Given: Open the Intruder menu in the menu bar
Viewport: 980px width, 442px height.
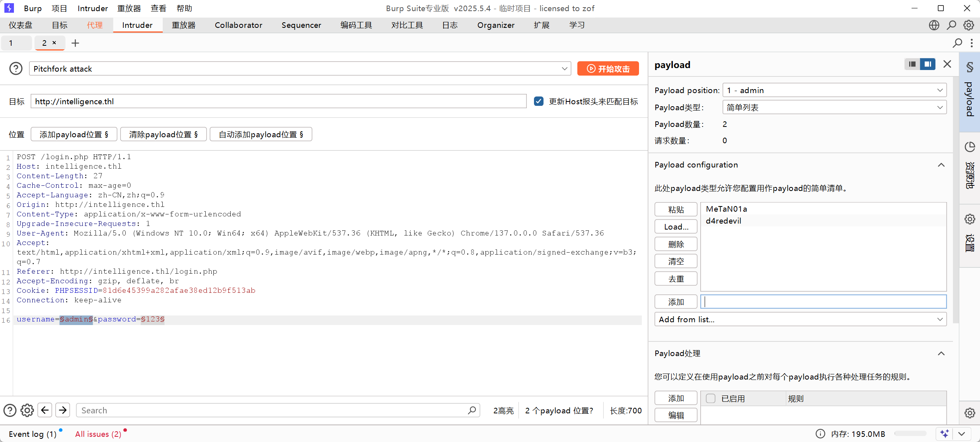Looking at the screenshot, I should tap(93, 8).
